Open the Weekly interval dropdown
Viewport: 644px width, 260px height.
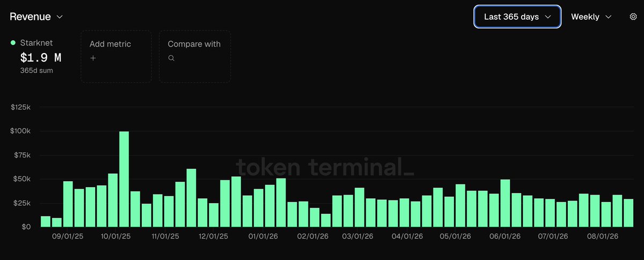coord(591,17)
